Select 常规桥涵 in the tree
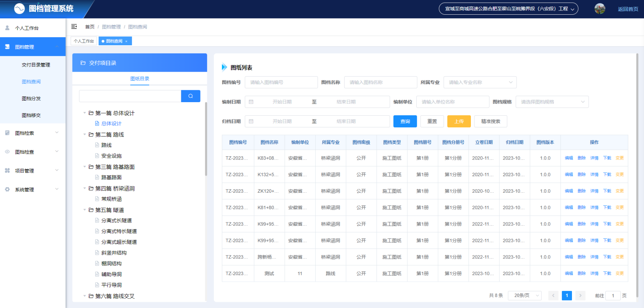 [112, 199]
